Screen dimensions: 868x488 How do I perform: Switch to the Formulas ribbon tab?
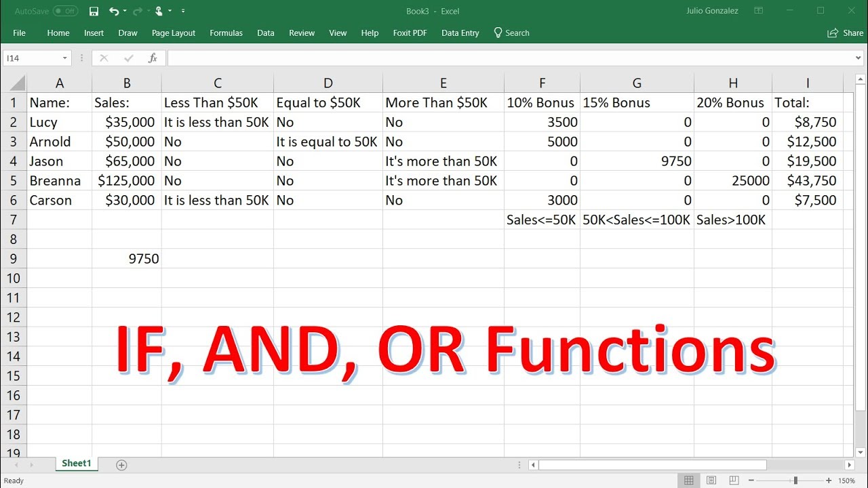[226, 33]
